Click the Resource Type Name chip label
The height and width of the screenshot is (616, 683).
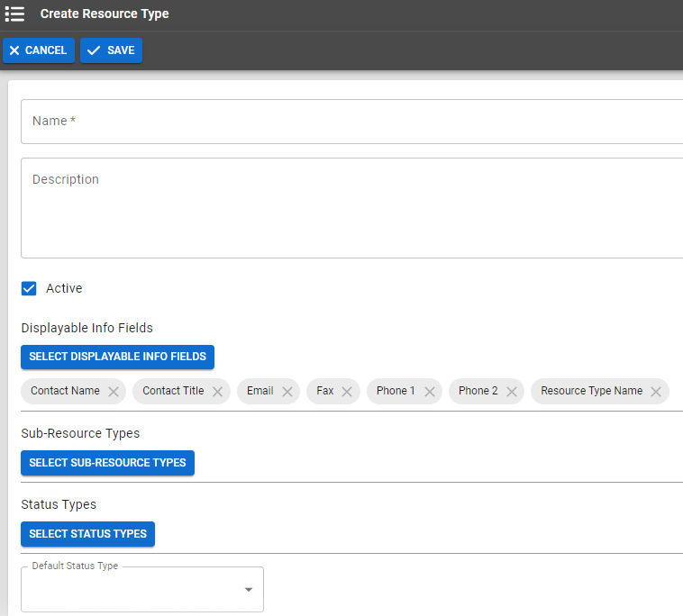(x=591, y=391)
